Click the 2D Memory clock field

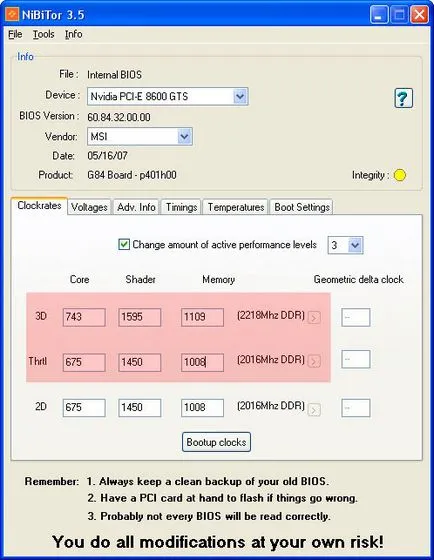[202, 408]
